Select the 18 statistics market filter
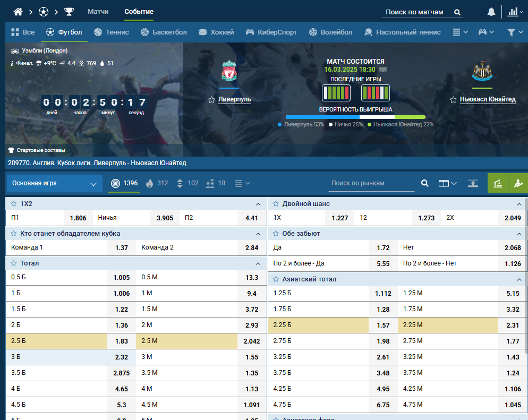This screenshot has width=528, height=420. [216, 183]
